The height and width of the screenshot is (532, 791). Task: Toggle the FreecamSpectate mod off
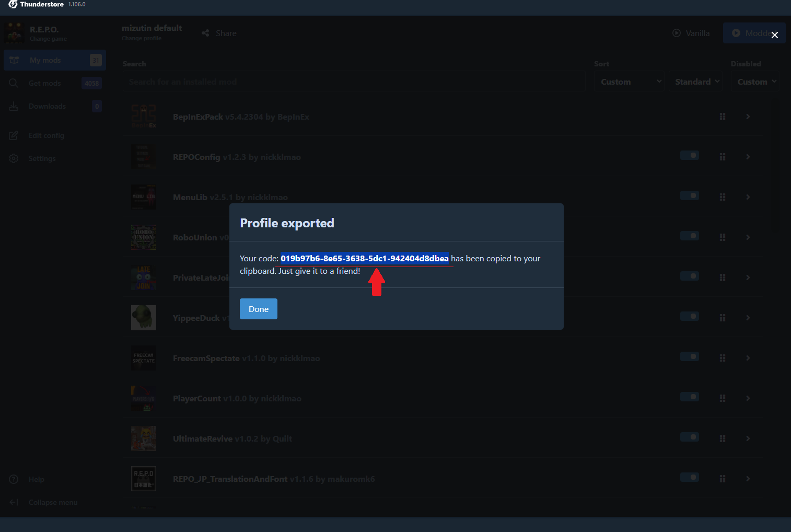click(x=689, y=356)
